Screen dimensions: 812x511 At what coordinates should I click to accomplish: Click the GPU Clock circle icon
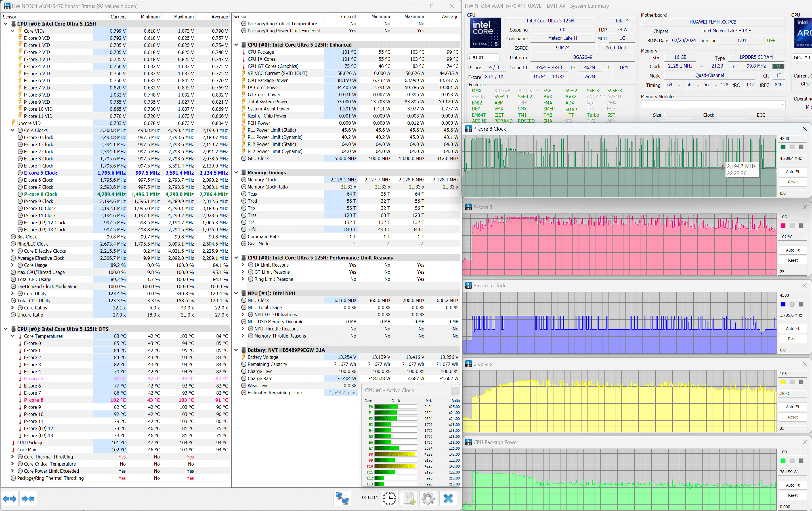[x=244, y=158]
